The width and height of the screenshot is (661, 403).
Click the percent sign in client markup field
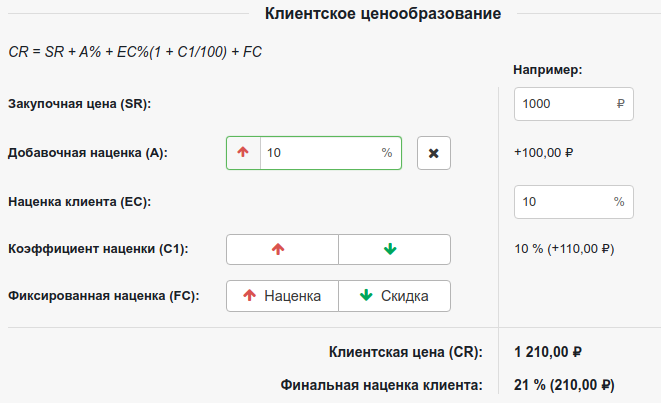620,201
